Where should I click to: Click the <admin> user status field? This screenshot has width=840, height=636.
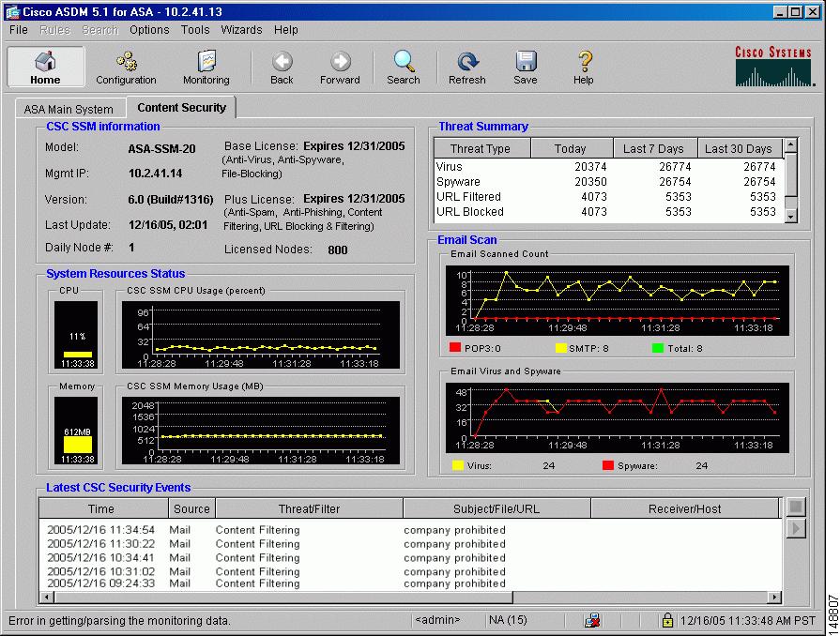[437, 620]
